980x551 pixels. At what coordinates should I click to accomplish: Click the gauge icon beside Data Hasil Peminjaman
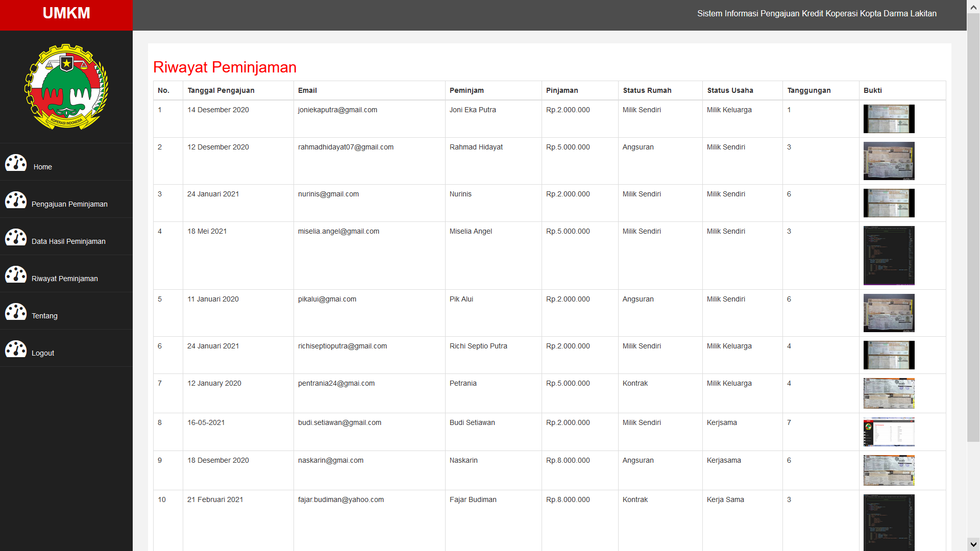click(16, 237)
